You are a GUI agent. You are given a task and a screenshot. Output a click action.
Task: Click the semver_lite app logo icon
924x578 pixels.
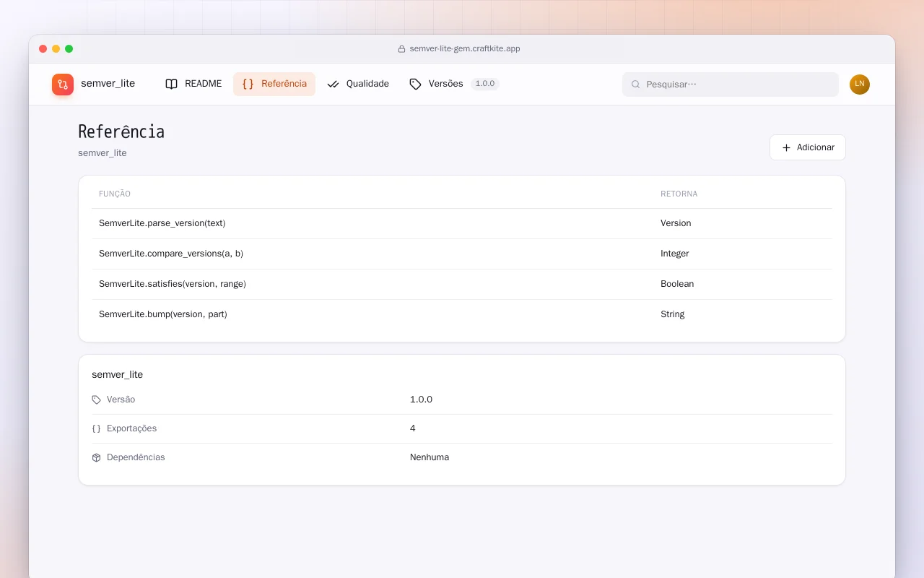click(x=63, y=85)
